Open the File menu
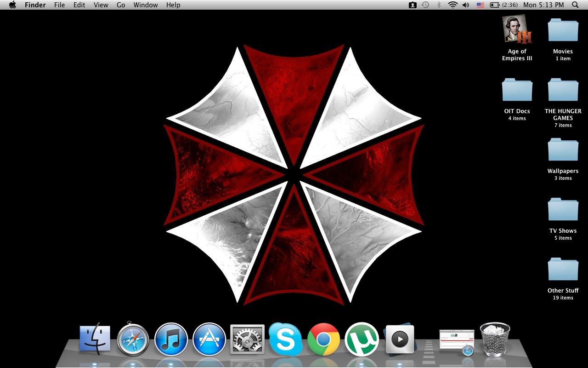The height and width of the screenshot is (368, 588). (x=59, y=5)
